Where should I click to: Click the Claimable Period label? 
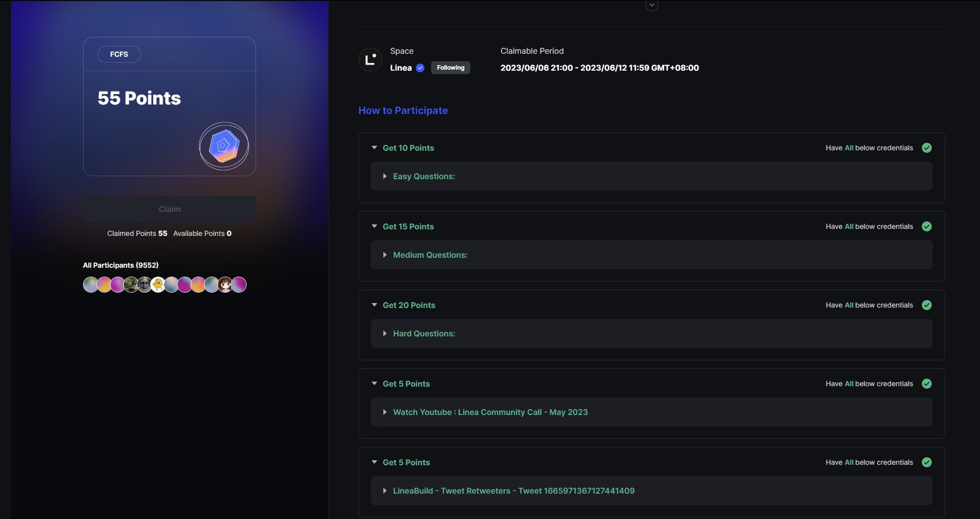click(532, 51)
